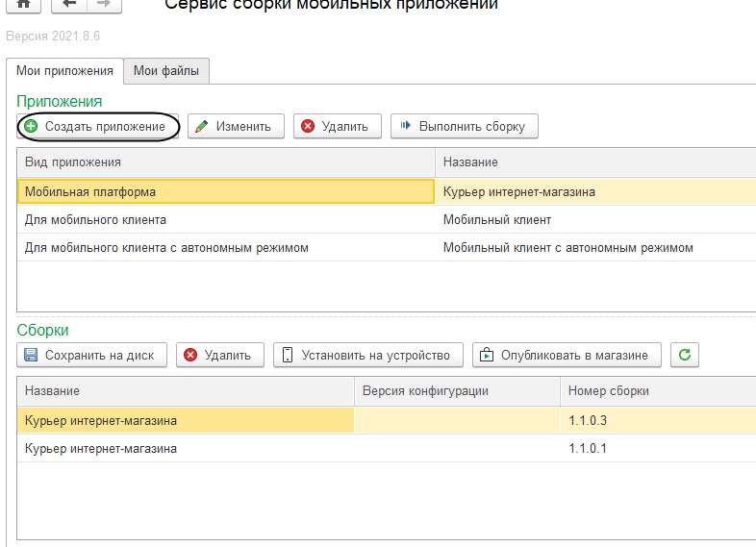Image resolution: width=756 pixels, height=547 pixels.
Task: Click the red cross icon in Приложения toolbar
Action: (308, 126)
